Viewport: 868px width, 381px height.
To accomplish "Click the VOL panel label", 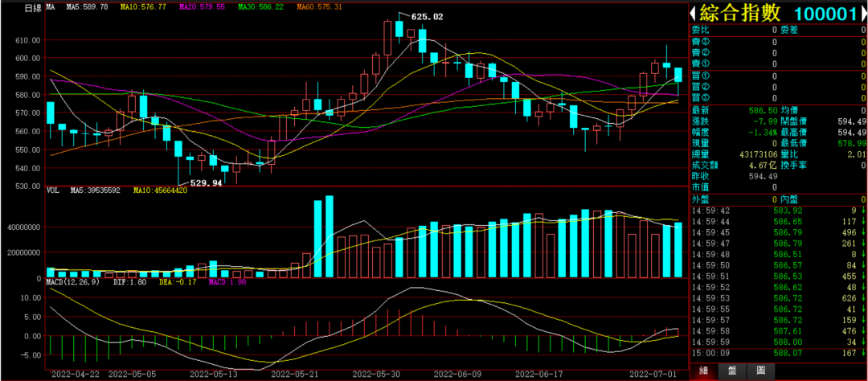I will [x=52, y=190].
